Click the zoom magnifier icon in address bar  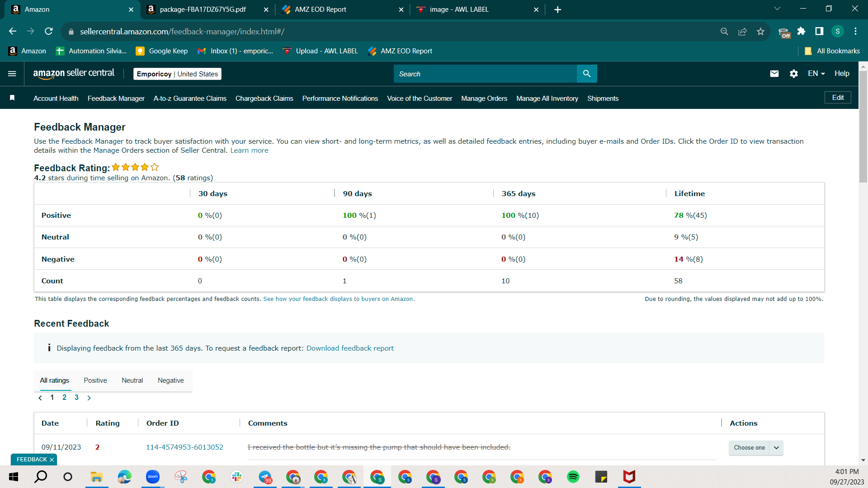click(x=724, y=31)
